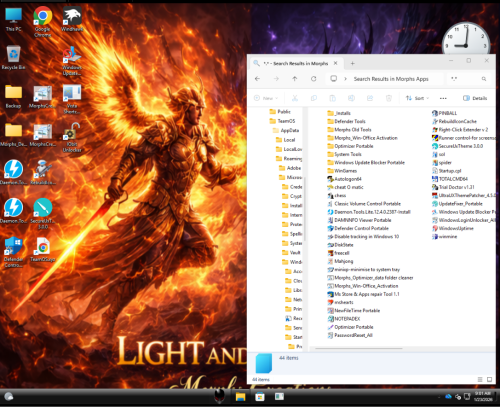Open the SecureUxTheme 3.0.0 desktop shortcut
This screenshot has height=407, width=500.
coord(43,213)
